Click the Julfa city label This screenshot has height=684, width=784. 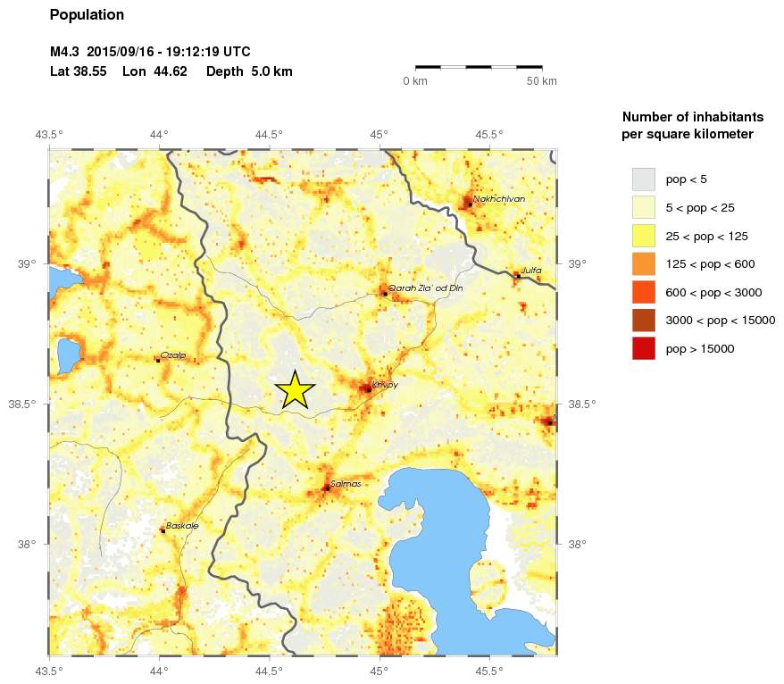click(531, 270)
